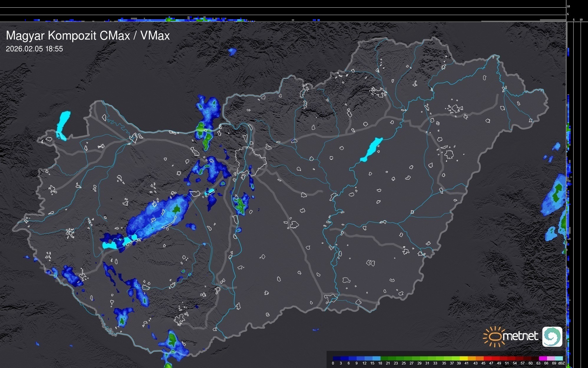This screenshot has width=588, height=368.
Task: Click the green echo in the top VMax profile strip
Action: [169, 20]
